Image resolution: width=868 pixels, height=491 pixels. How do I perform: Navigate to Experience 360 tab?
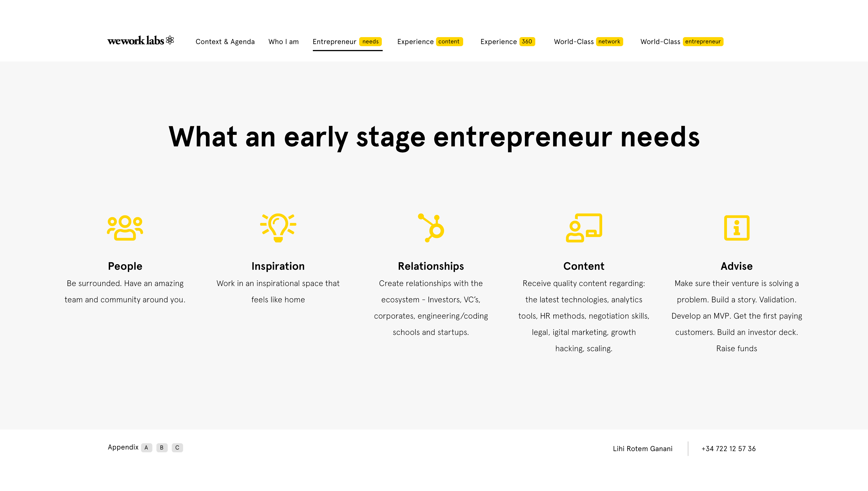click(507, 41)
